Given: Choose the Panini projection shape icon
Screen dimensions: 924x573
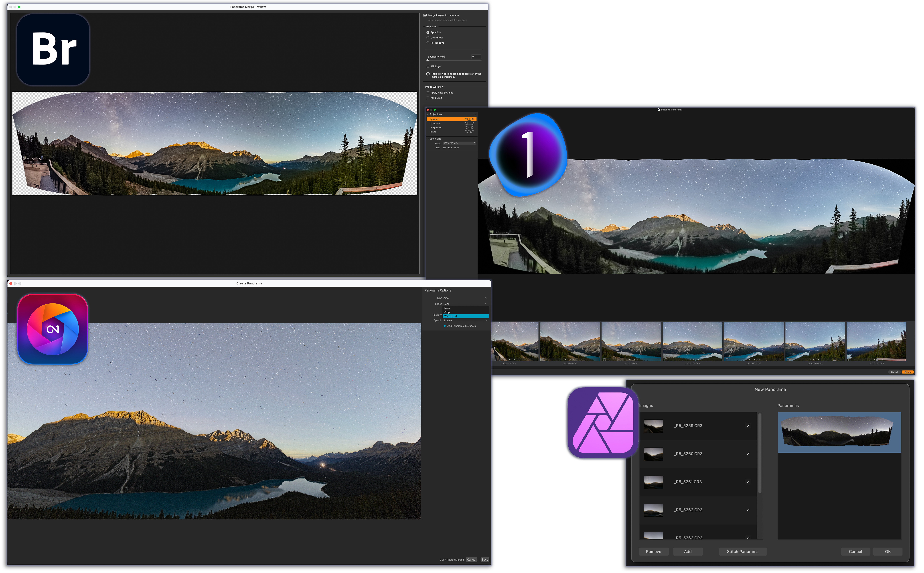Looking at the screenshot, I should [469, 132].
